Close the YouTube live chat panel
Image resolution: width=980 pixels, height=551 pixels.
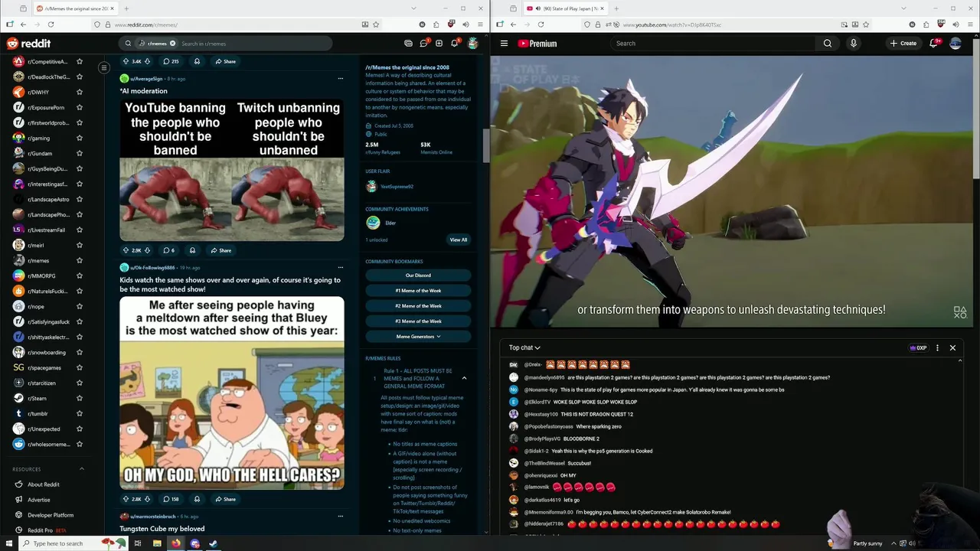952,348
